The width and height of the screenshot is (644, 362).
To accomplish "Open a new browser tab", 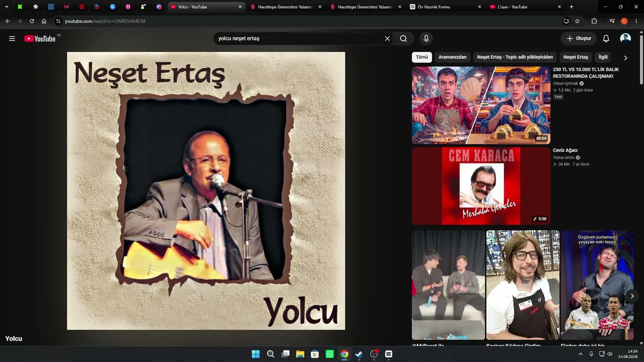I will coord(571,7).
